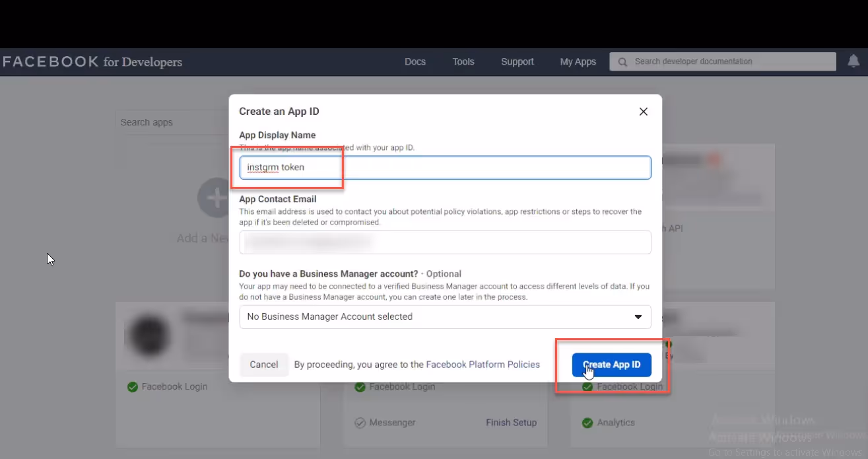This screenshot has width=868, height=459.
Task: Open the Business Manager account dropdown
Action: point(445,317)
